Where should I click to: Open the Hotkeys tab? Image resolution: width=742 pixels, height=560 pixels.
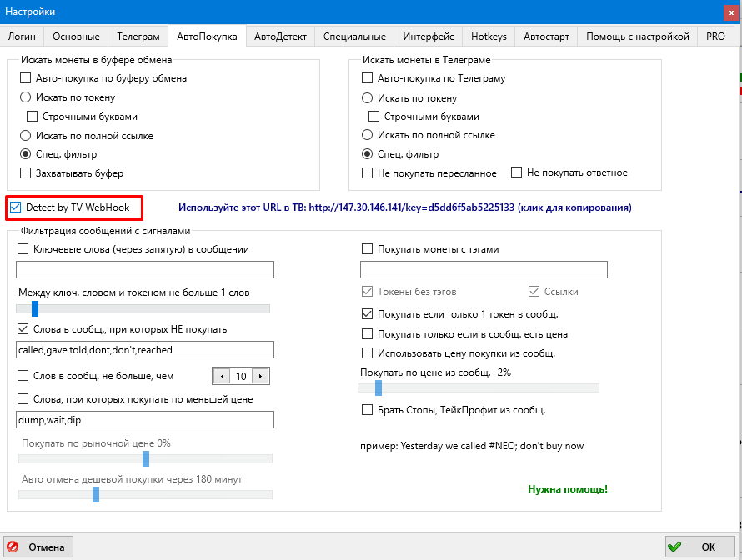coord(489,37)
